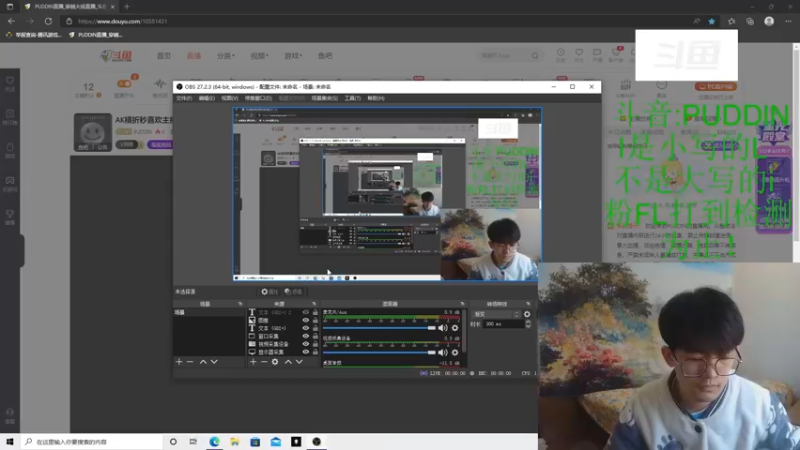Viewport: 800px width, 450px height.
Task: Click the Windows taskbar search box
Action: tap(92, 442)
